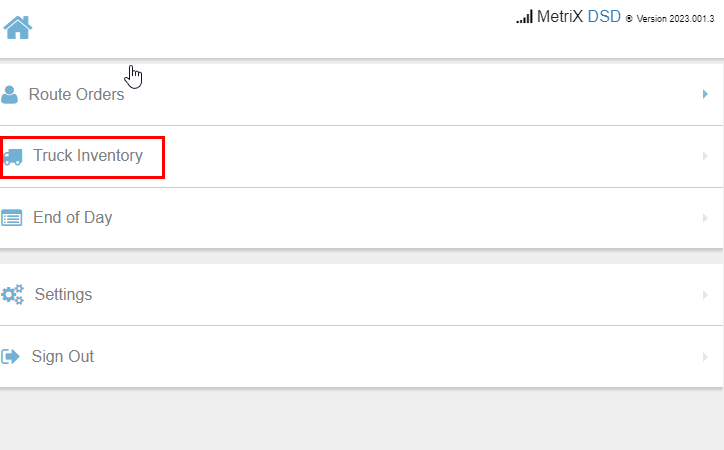Viewport: 724px width, 450px height.
Task: Click the Route Orders person icon
Action: (9, 95)
